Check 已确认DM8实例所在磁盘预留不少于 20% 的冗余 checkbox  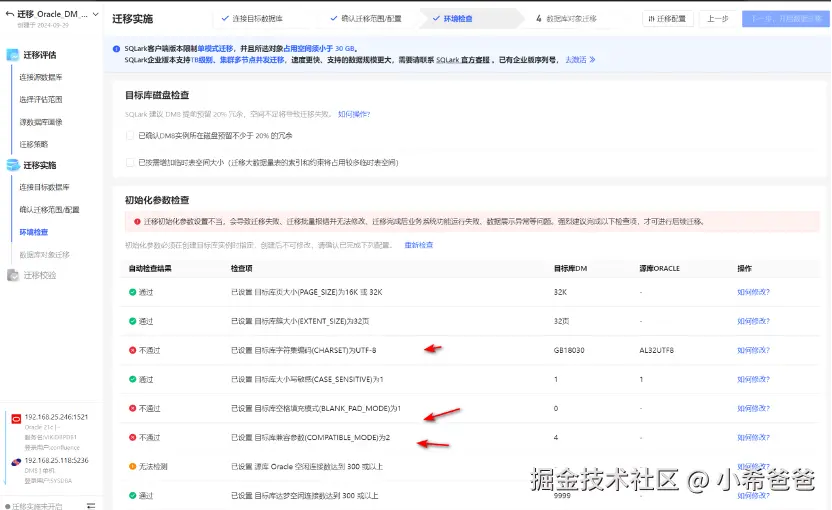click(x=129, y=135)
